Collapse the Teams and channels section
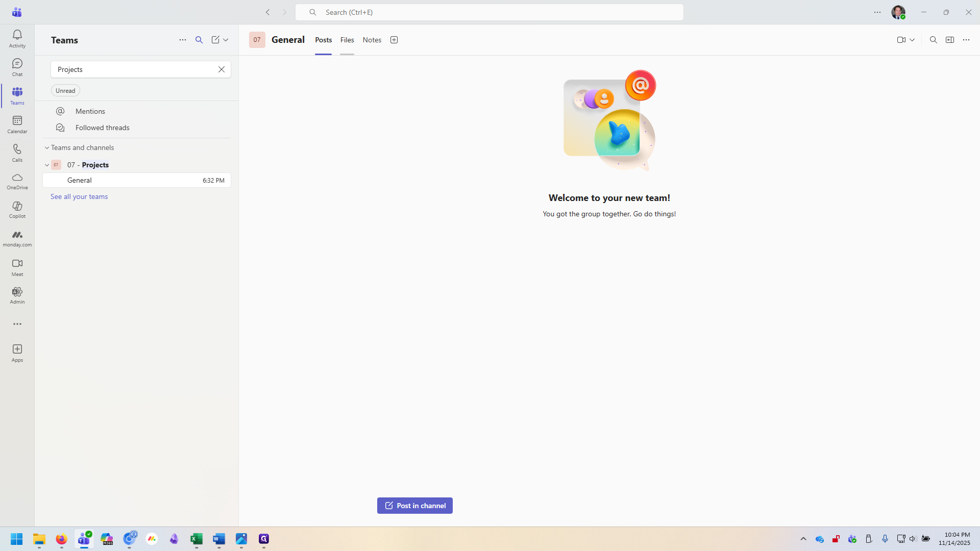The height and width of the screenshot is (551, 980). (46, 147)
